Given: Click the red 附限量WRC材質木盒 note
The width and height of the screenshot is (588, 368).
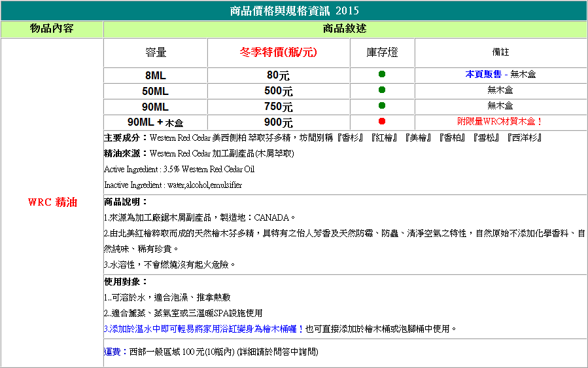Looking at the screenshot, I should tap(500, 122).
